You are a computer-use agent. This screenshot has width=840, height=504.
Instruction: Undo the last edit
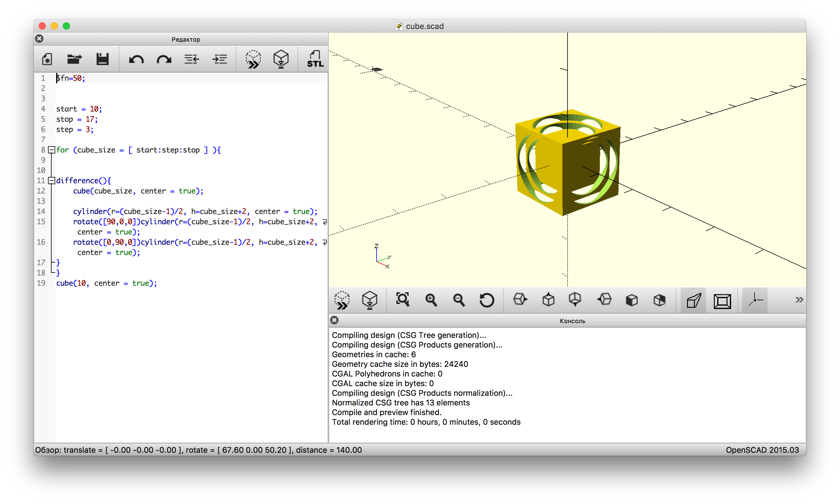[136, 59]
